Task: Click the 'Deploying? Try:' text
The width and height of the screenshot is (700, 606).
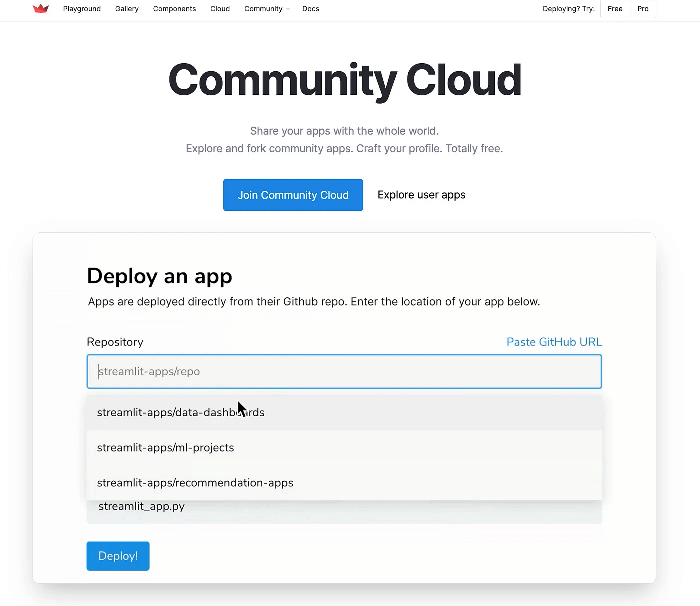Action: pyautogui.click(x=569, y=9)
